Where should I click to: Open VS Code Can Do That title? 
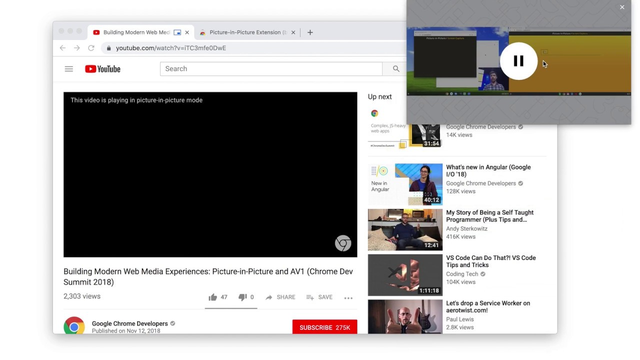(x=491, y=261)
